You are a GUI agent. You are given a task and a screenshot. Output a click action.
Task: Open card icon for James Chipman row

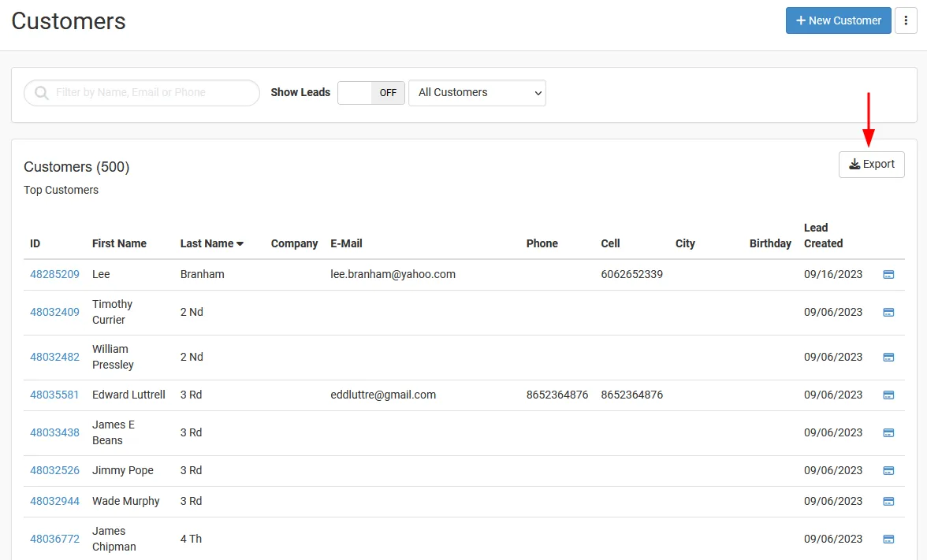tap(888, 540)
